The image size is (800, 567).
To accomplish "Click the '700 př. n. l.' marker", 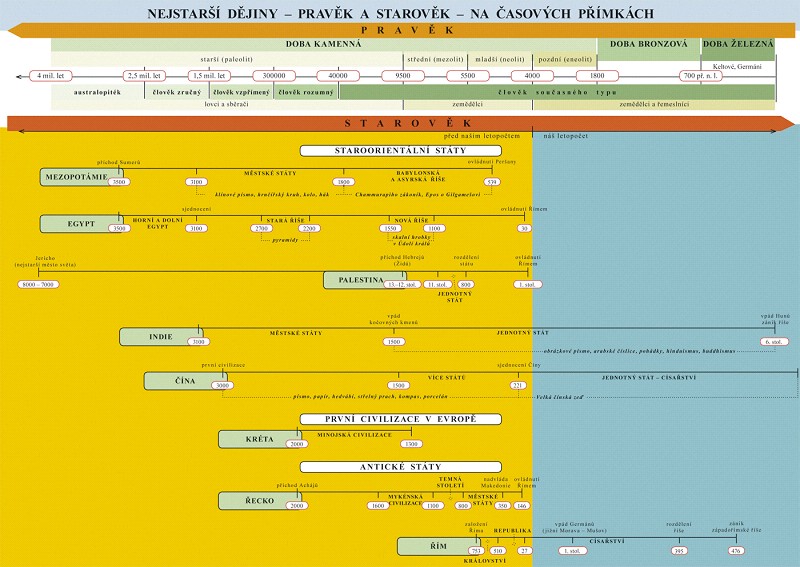I will point(701,76).
